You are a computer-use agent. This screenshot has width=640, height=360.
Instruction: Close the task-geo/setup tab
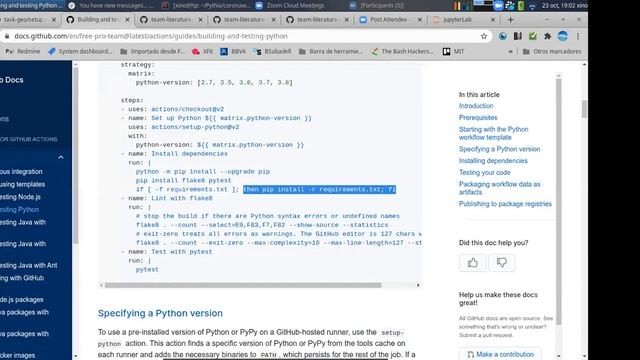pos(53,20)
